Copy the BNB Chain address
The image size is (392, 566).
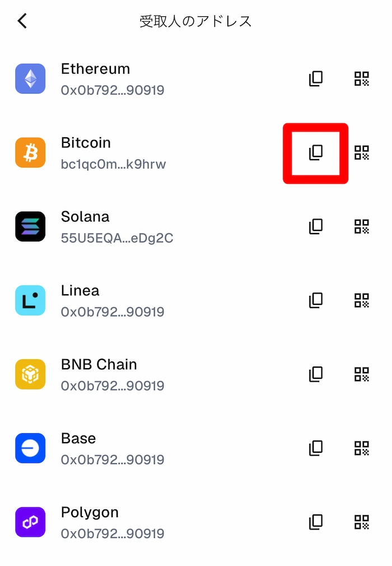[x=316, y=374]
